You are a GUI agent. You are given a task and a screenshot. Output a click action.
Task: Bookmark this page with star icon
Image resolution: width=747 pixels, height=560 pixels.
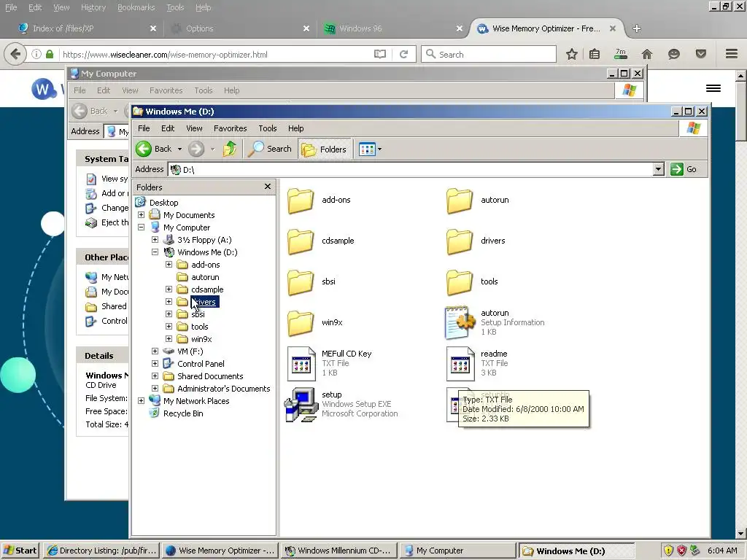point(572,54)
